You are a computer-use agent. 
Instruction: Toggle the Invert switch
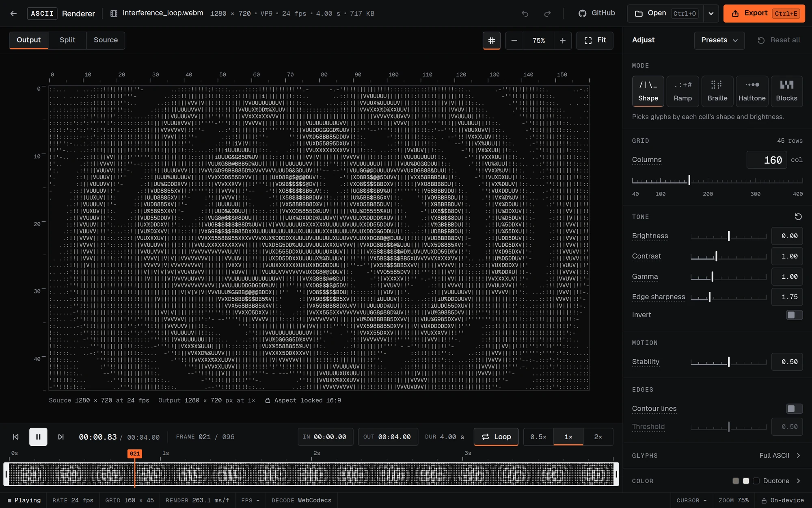point(794,315)
